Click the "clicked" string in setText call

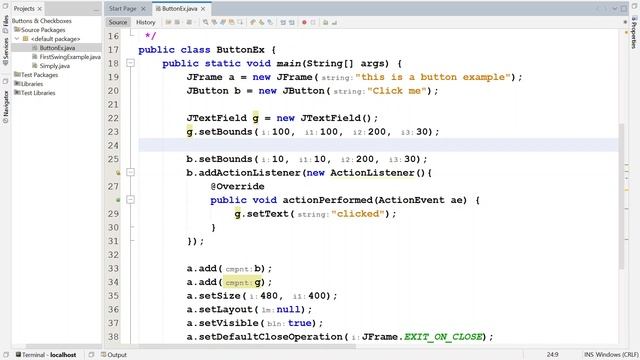click(358, 213)
